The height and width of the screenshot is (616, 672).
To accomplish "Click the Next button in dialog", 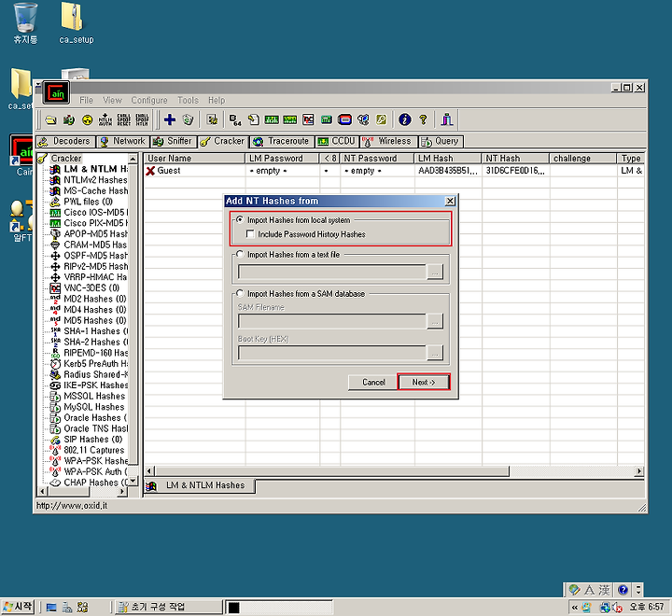I will pos(424,382).
